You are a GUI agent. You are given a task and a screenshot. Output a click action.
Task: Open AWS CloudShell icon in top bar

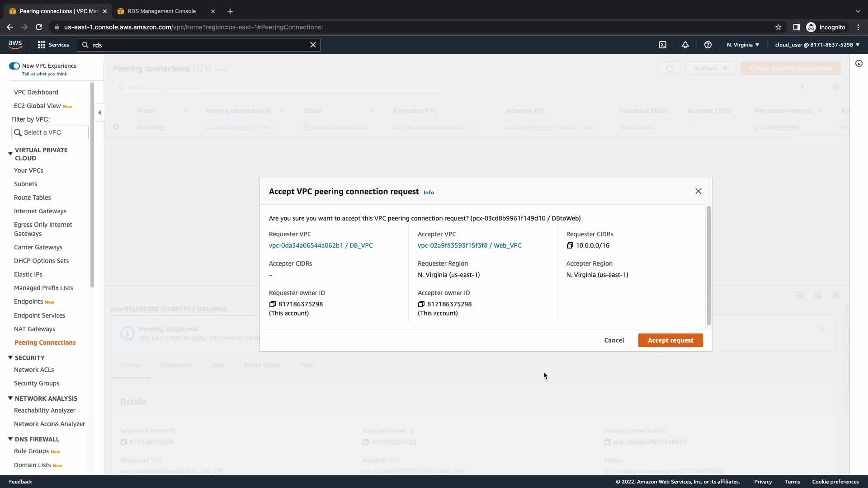click(x=663, y=45)
